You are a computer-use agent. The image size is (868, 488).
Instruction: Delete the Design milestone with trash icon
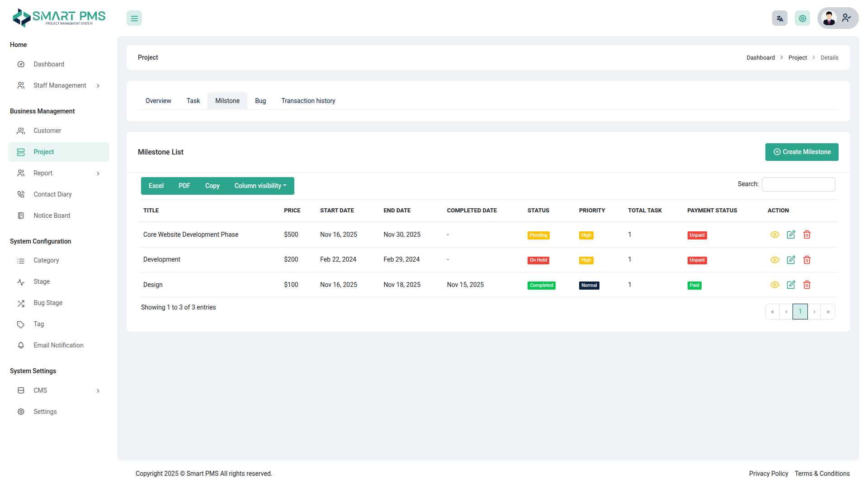(807, 285)
